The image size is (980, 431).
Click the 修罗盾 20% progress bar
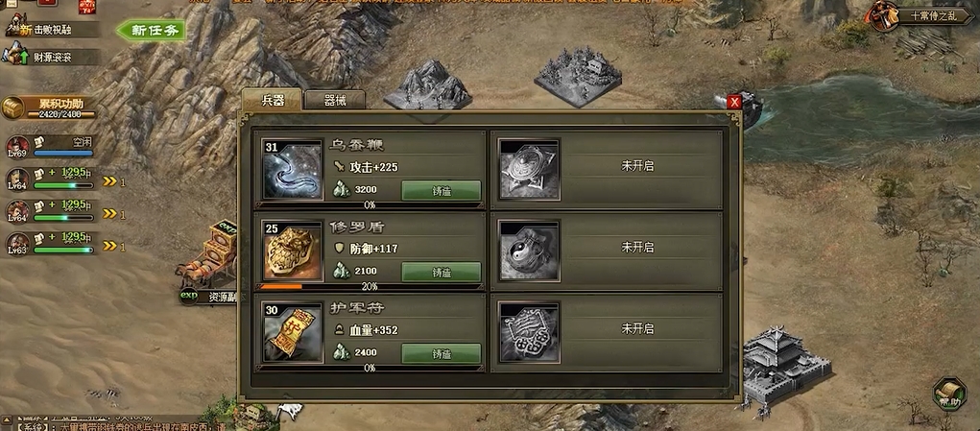coord(369,287)
